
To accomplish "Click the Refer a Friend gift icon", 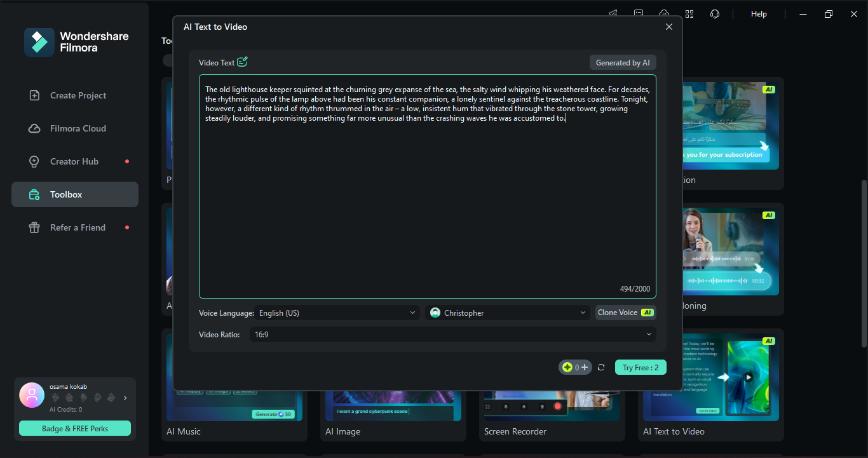I will 34,227.
